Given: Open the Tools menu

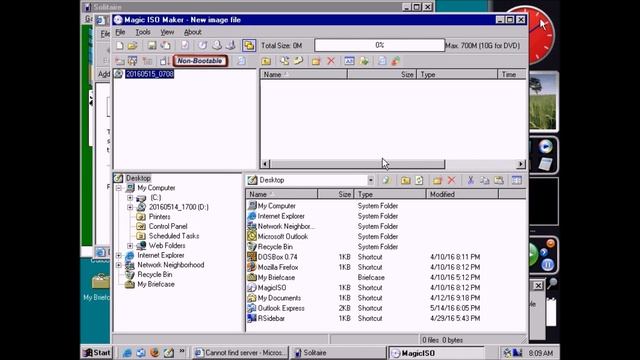Looking at the screenshot, I should coord(143,32).
